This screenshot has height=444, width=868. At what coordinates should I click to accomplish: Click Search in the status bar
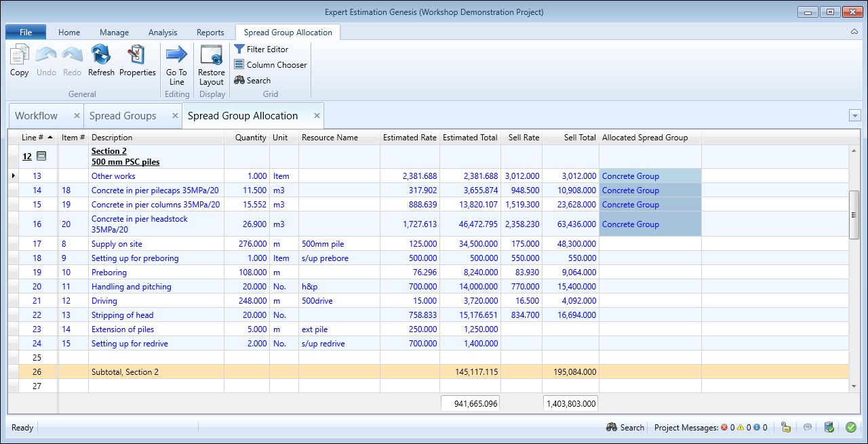click(x=625, y=428)
